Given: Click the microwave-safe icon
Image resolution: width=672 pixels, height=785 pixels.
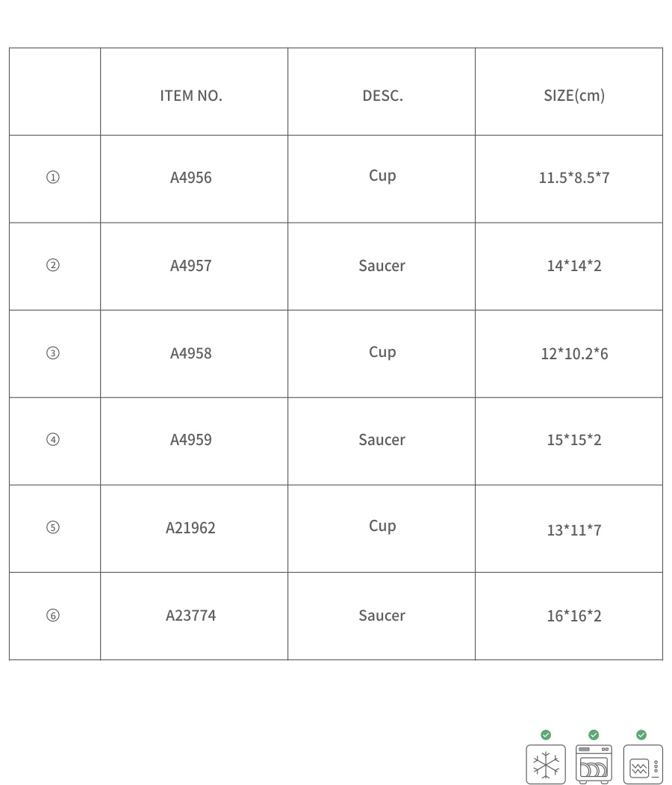Looking at the screenshot, I should point(643,764).
